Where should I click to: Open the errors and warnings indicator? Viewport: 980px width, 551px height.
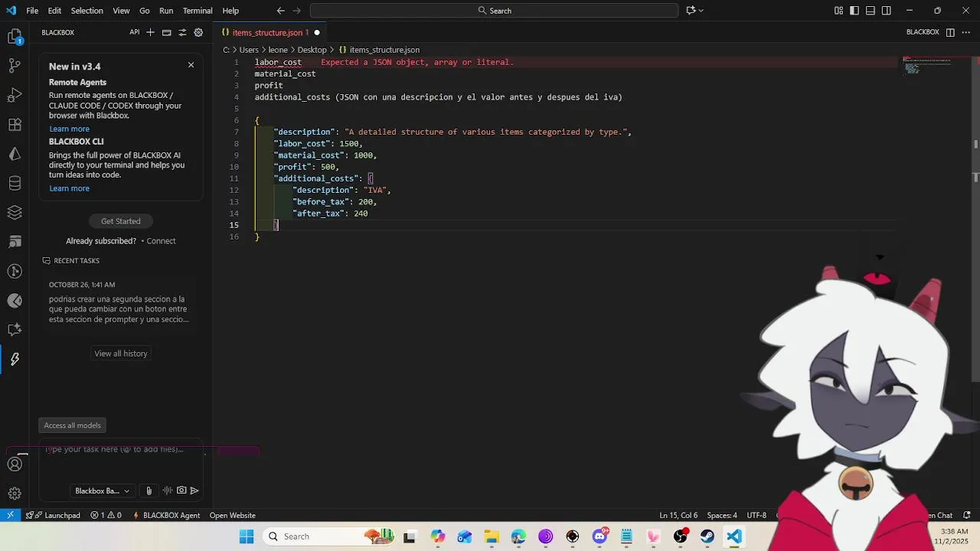coord(106,515)
